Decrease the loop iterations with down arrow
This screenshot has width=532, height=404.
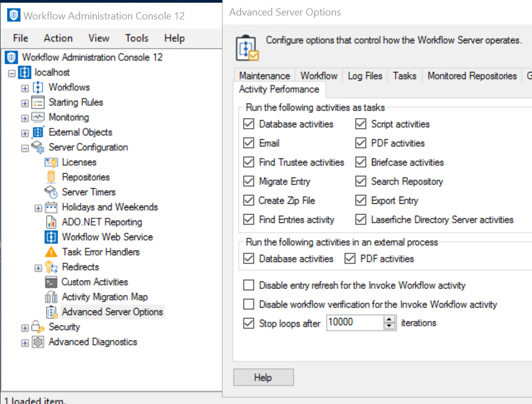click(x=390, y=326)
